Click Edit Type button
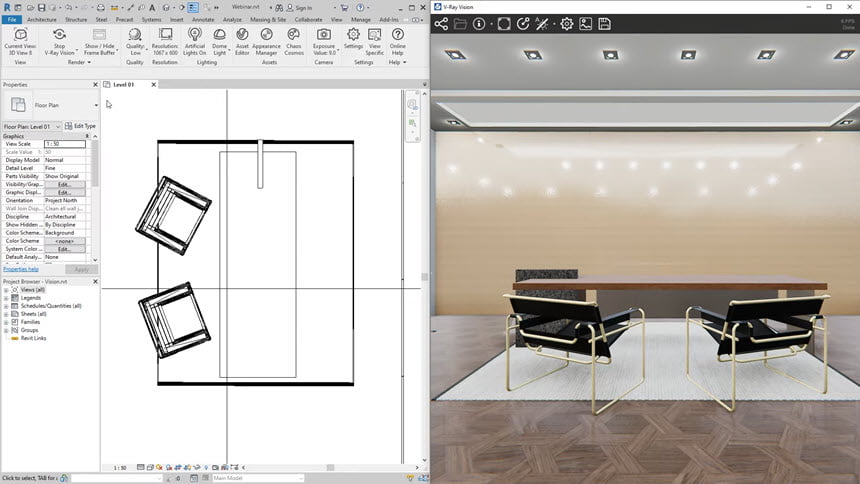860x484 pixels. [80, 126]
